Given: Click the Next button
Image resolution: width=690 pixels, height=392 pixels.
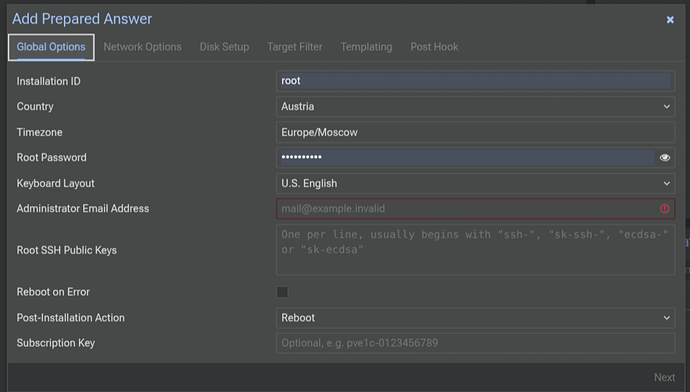Looking at the screenshot, I should point(664,377).
